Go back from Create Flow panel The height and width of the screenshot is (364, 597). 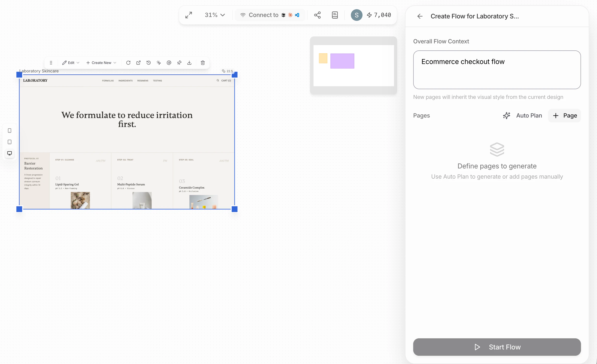click(420, 16)
